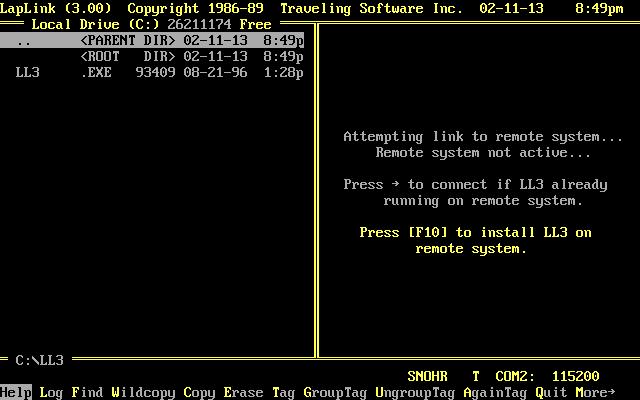Select the GroupTag command
Screen dimensions: 640x400
tap(335, 392)
